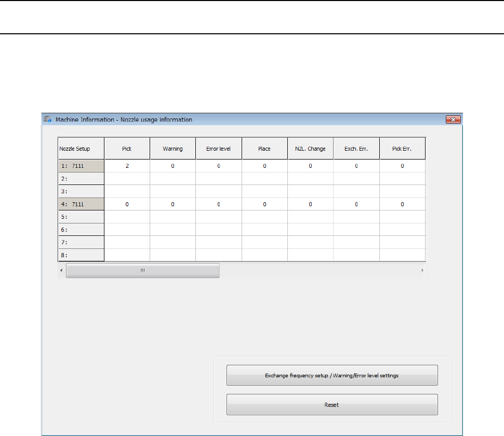Click the empty Pick cell in row 2
Viewport: 504px width, 436px height.
coord(127,179)
